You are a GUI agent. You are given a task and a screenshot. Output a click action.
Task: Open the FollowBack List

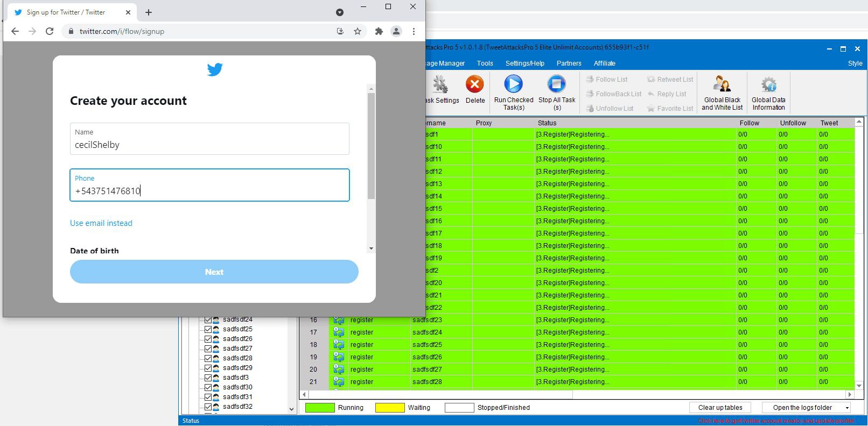click(614, 94)
